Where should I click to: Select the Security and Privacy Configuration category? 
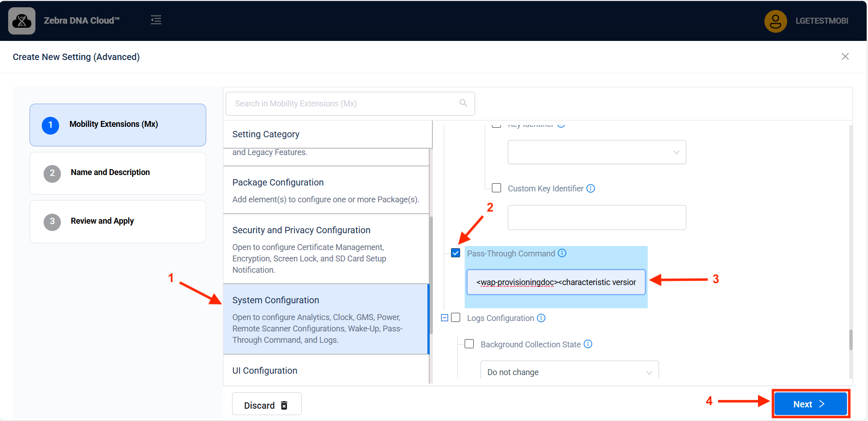point(326,249)
